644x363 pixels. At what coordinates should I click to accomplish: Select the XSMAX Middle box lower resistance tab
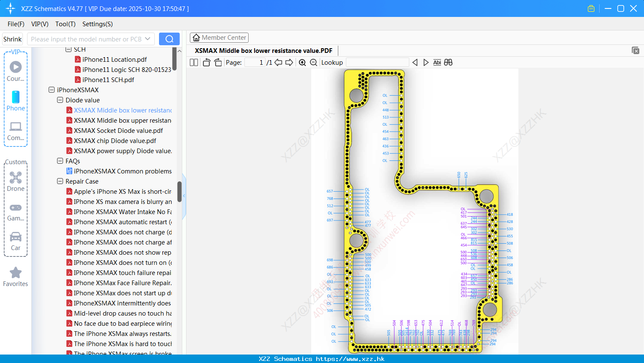pos(263,51)
